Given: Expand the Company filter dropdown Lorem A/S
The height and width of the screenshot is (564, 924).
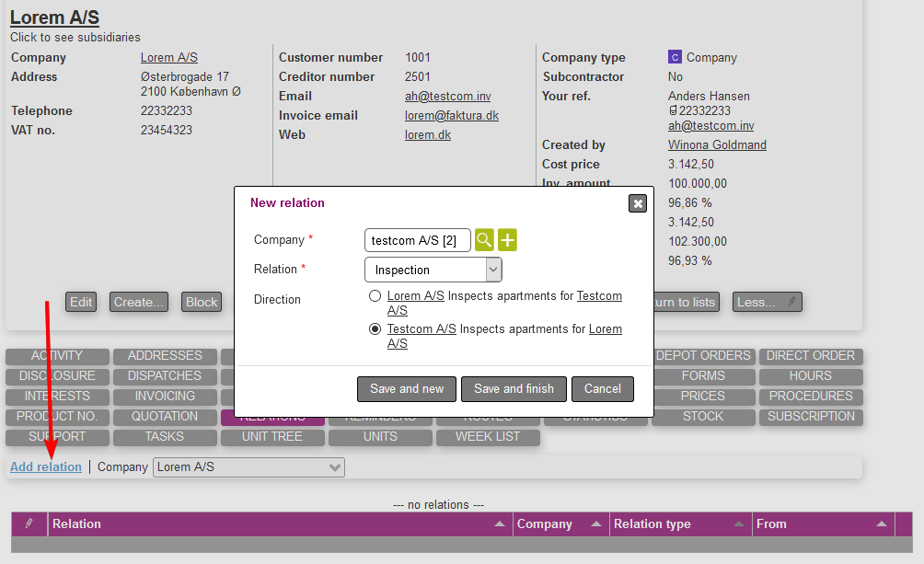Looking at the screenshot, I should [x=248, y=467].
